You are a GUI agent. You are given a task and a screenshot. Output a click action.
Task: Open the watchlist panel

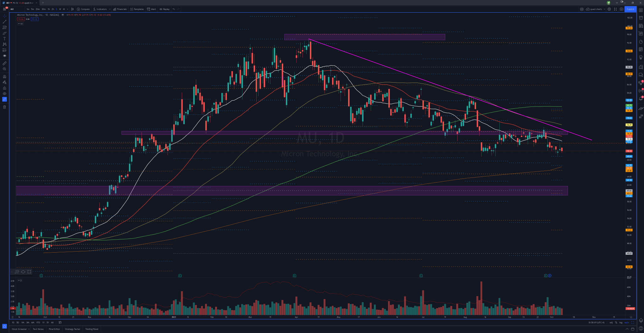point(641,10)
